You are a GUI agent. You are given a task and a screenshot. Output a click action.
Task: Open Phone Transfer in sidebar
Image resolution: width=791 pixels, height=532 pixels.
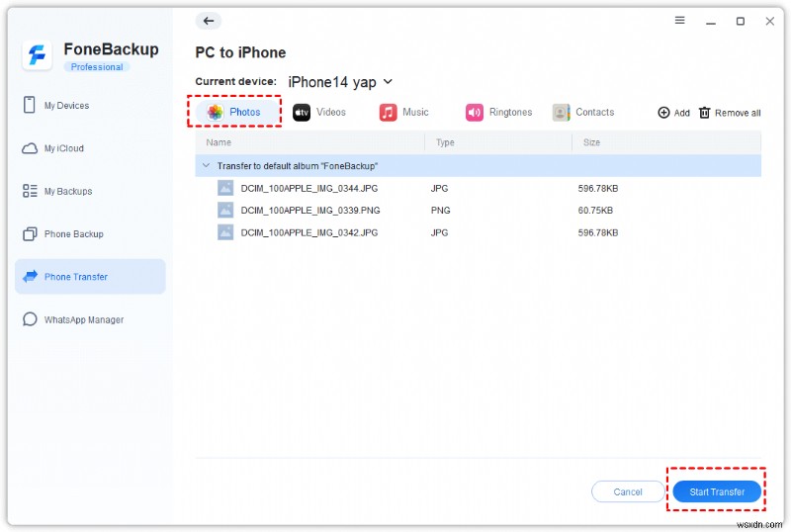pyautogui.click(x=90, y=277)
